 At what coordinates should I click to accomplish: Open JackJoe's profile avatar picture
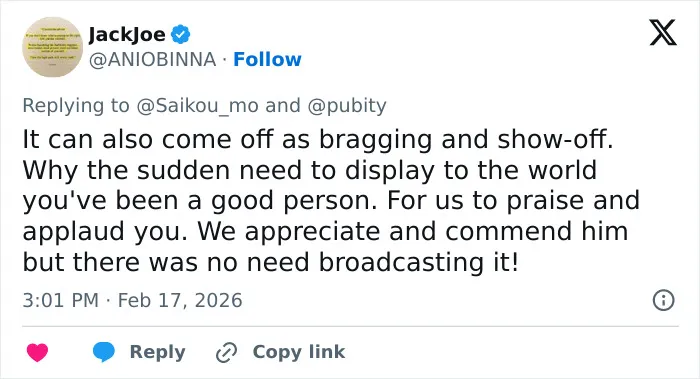tap(52, 47)
